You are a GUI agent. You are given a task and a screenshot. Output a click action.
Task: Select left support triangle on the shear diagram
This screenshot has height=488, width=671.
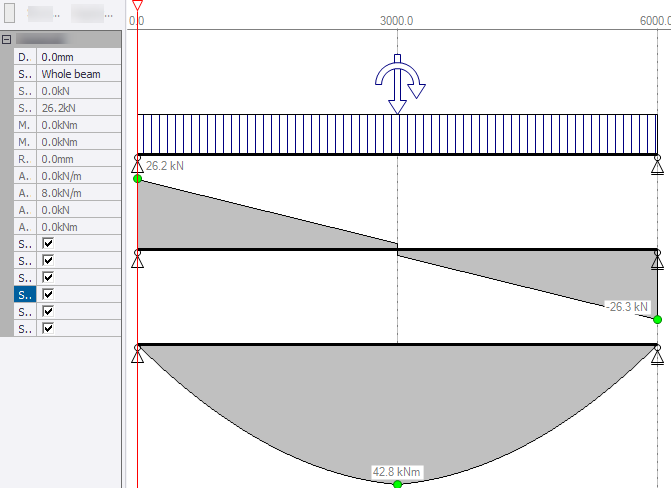click(x=137, y=258)
